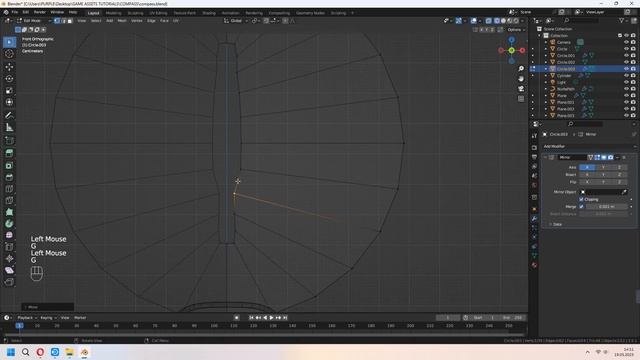Collapse the Mirror modifier panel

pyautogui.click(x=545, y=157)
